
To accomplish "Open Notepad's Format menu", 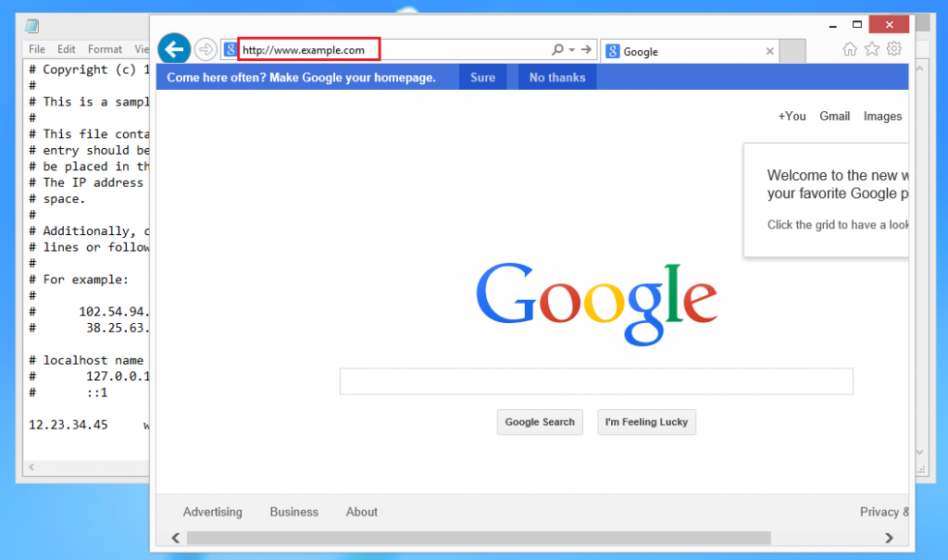I will (104, 49).
